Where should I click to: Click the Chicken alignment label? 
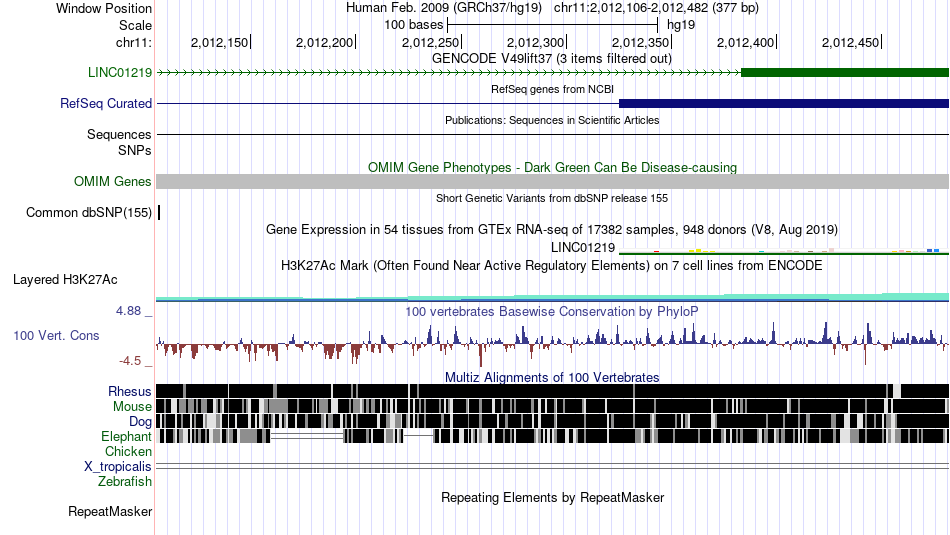[128, 451]
